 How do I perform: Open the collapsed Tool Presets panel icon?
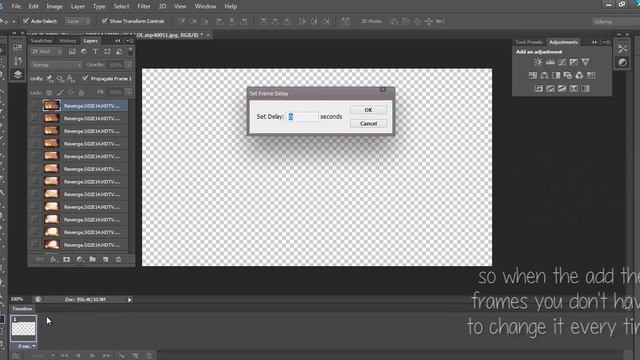click(622, 49)
